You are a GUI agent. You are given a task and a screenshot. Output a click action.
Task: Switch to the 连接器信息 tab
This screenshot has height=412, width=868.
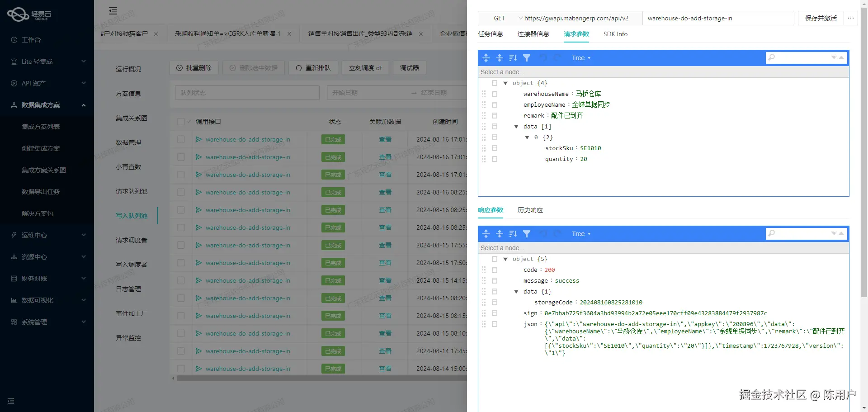tap(533, 34)
